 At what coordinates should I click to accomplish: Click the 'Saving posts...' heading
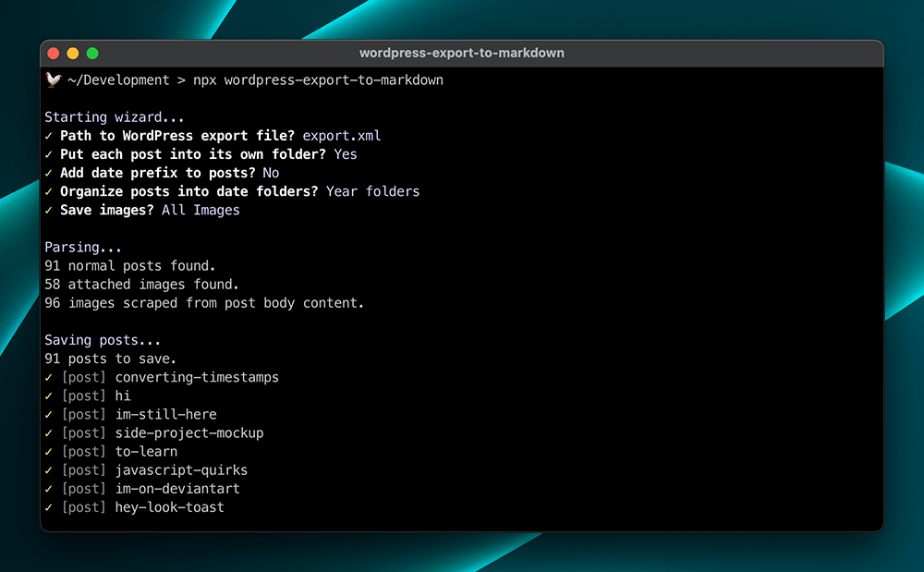103,340
